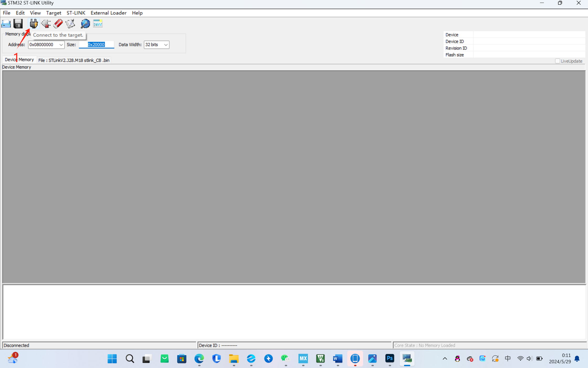The height and width of the screenshot is (368, 588).
Task: Open Wi-Fi network settings in tray
Action: tap(520, 359)
